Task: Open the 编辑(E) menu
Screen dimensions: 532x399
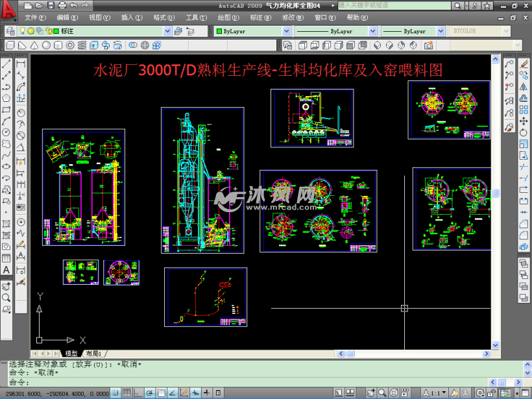Action: [67, 18]
